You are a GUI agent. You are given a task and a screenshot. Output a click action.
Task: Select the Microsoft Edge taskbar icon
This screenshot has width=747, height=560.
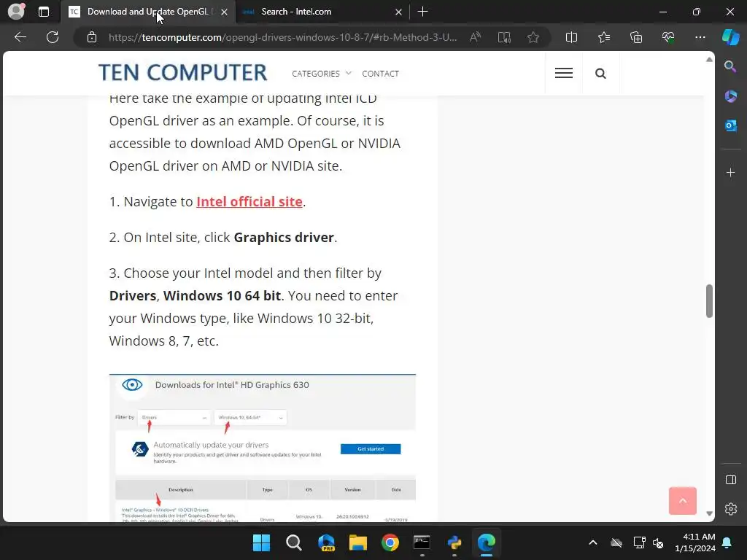pos(487,542)
